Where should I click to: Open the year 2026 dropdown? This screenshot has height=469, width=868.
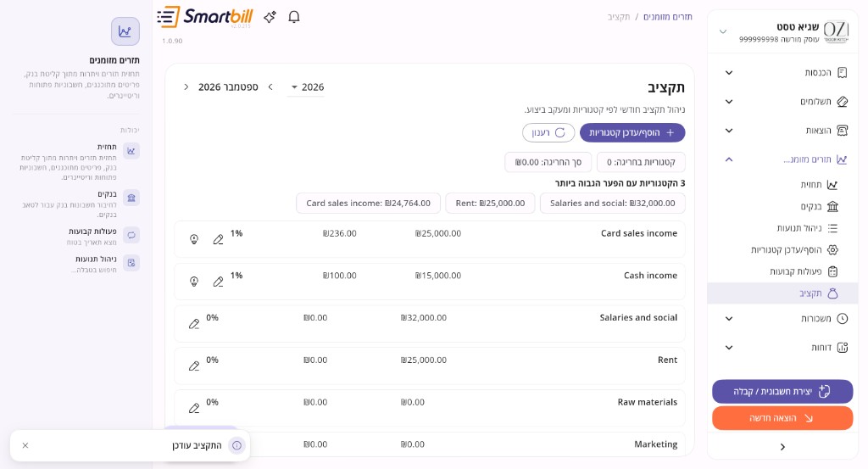(x=306, y=87)
